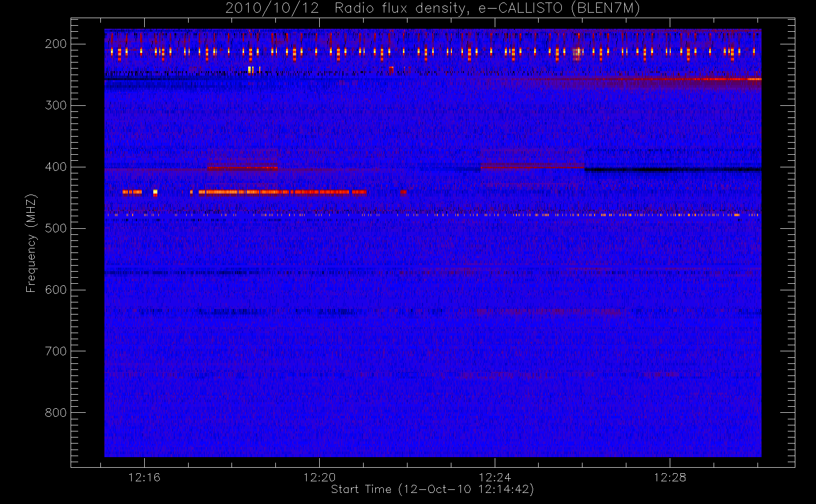Click the 300 frequency tick label
Viewport: 816px width, 504px height.
55,105
